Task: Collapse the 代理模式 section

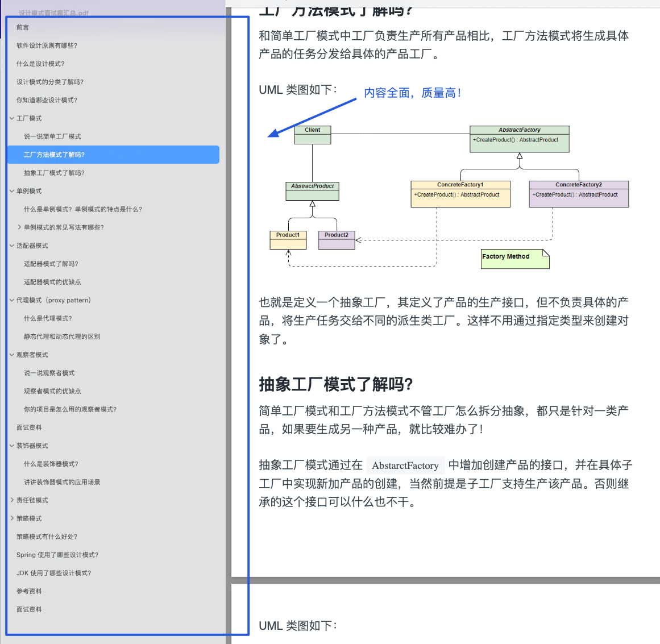Action: pos(11,300)
